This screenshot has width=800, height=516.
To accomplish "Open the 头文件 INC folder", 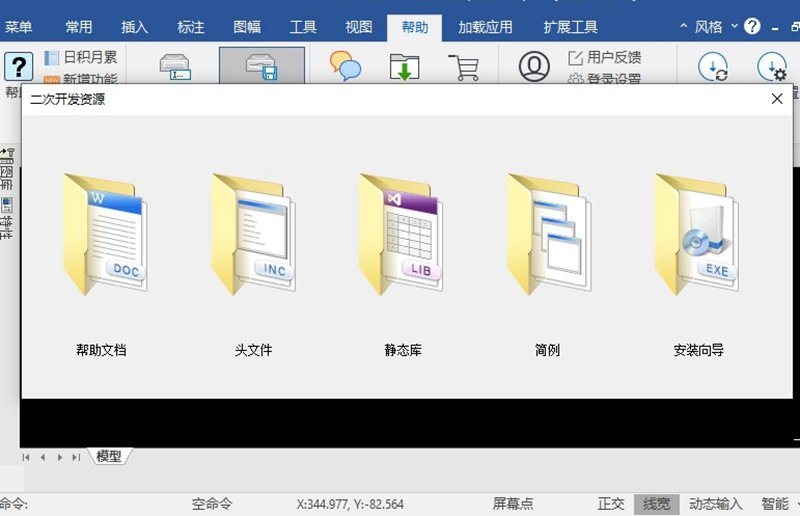I will coord(253,234).
